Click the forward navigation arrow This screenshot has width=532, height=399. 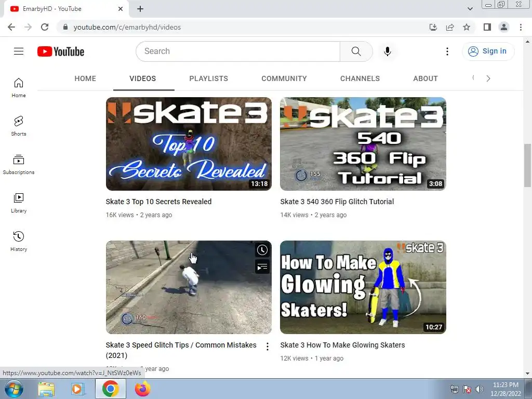[x=28, y=27]
